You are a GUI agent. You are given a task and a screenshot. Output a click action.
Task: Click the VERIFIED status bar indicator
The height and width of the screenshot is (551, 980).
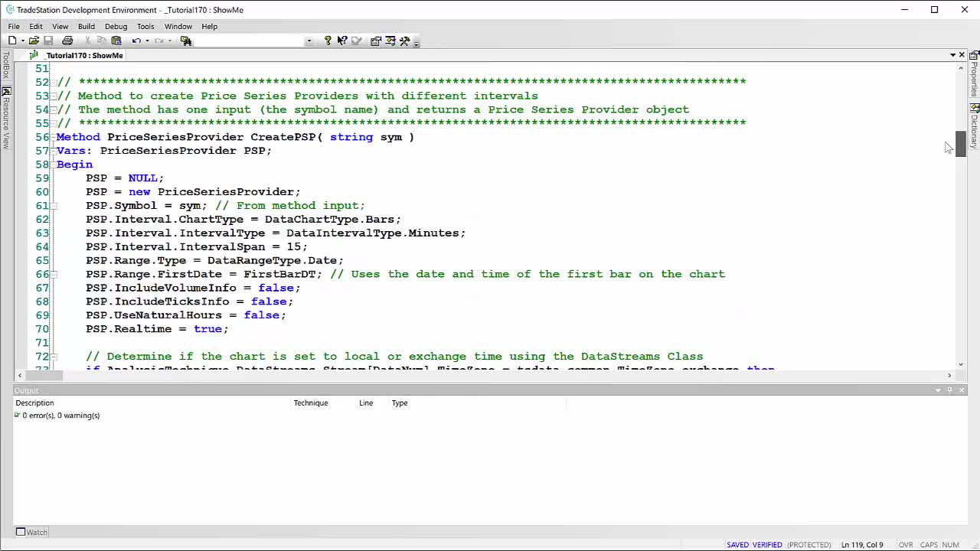tap(767, 545)
